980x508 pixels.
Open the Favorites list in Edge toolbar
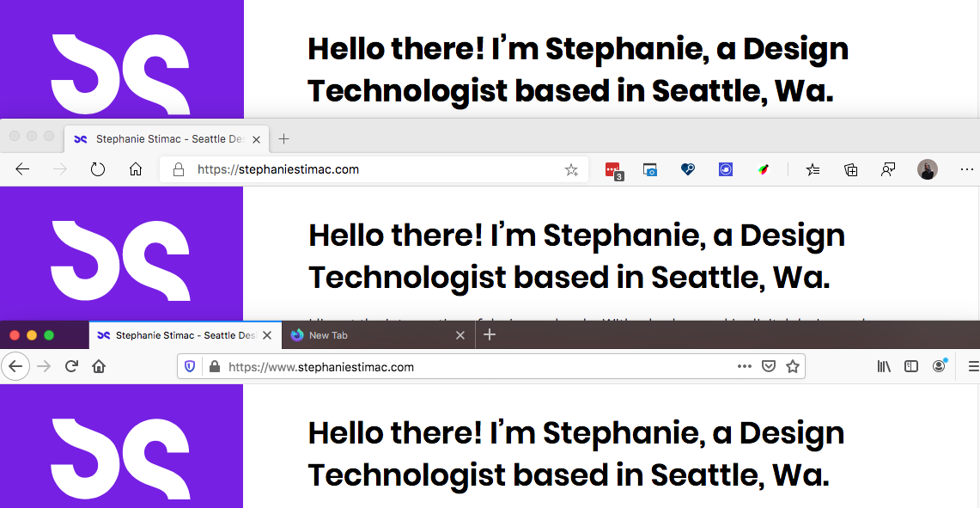click(x=813, y=169)
